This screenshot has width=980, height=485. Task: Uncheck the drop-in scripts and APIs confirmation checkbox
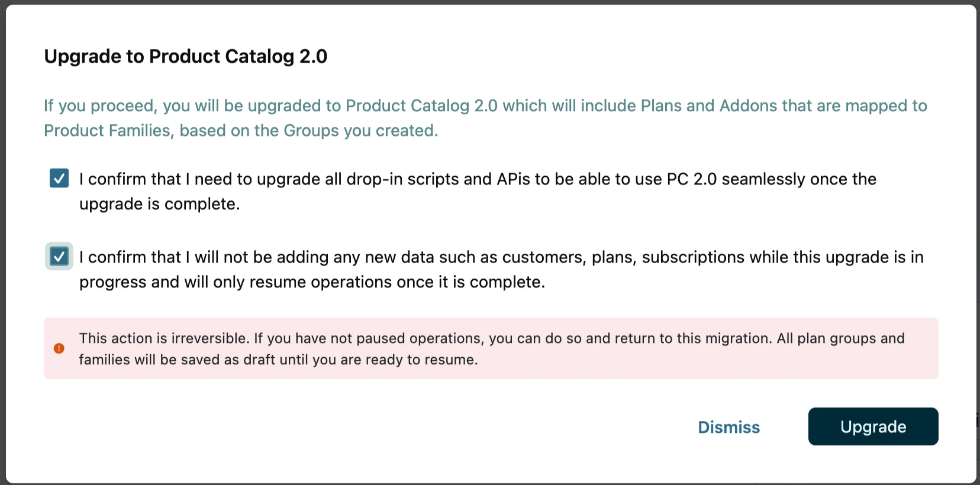pyautogui.click(x=59, y=178)
